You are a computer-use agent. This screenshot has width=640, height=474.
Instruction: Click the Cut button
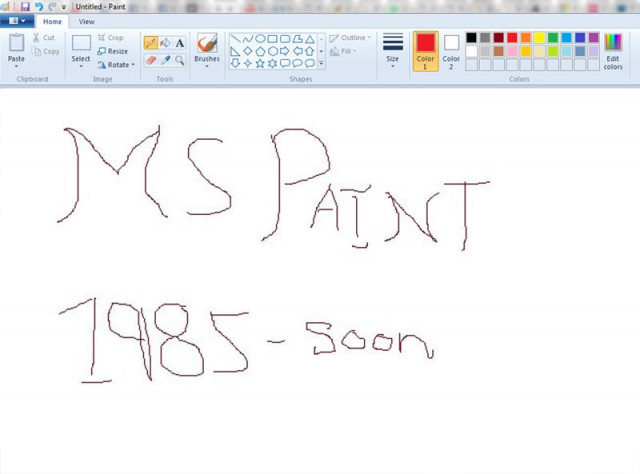[44, 38]
